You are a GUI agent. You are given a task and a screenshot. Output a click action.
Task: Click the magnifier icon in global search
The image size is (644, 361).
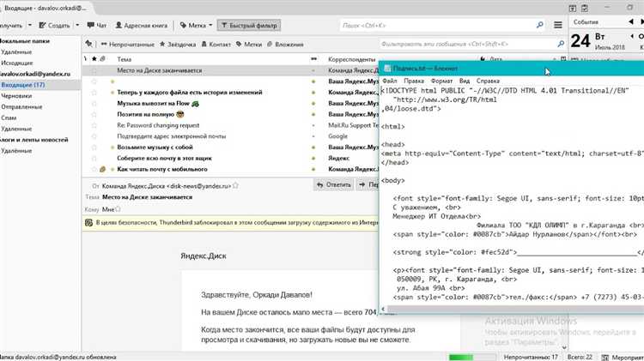tap(540, 26)
